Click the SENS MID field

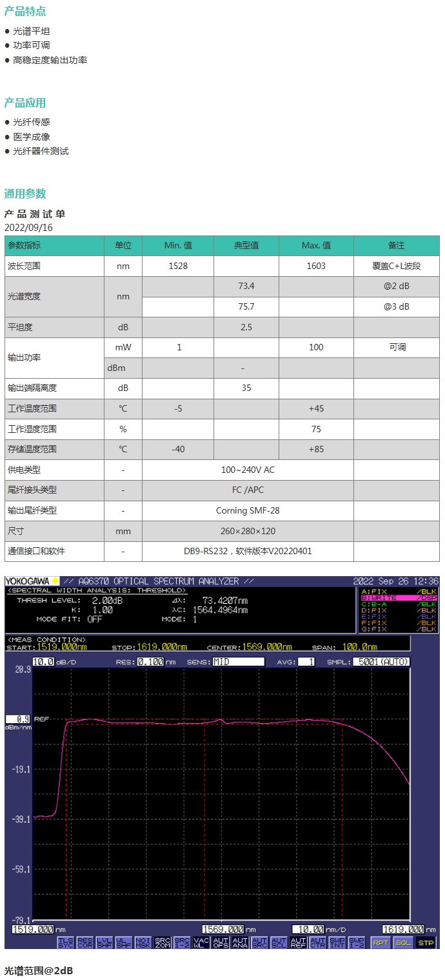coord(239,661)
